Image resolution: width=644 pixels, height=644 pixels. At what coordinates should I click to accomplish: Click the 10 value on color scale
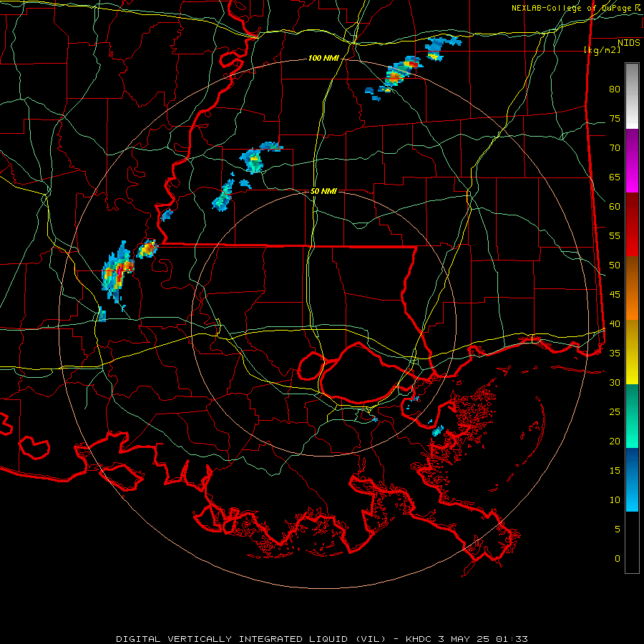615,500
